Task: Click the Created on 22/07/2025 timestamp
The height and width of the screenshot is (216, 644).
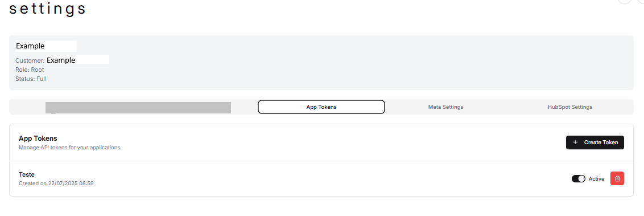Action: tap(56, 183)
